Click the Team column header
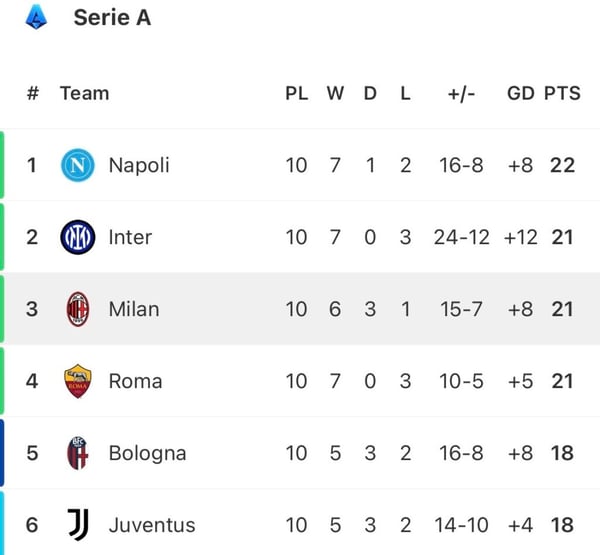The image size is (600, 555). pos(85,93)
